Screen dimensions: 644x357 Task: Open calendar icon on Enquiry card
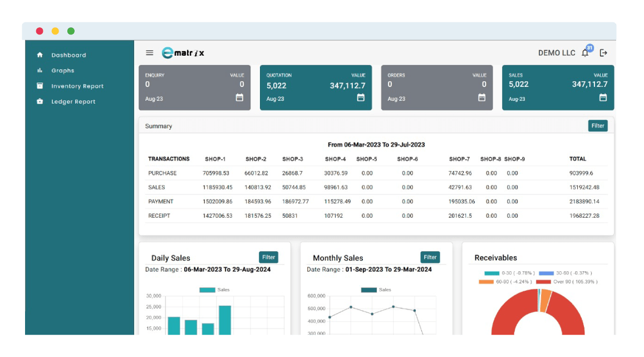tap(239, 97)
